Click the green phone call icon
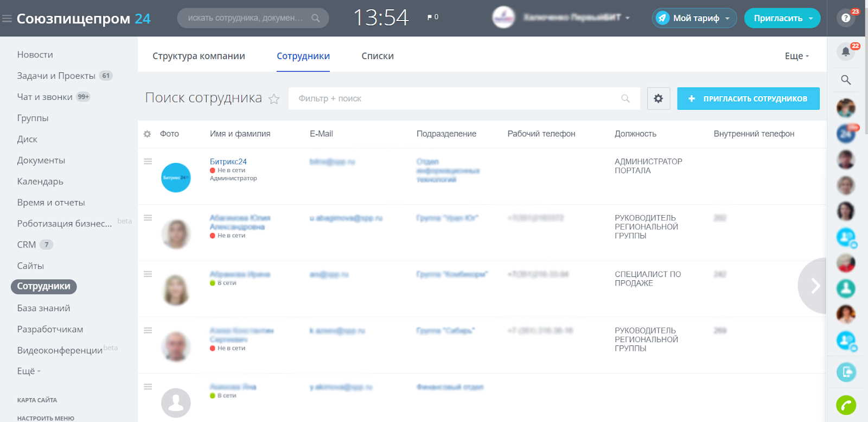The height and width of the screenshot is (422, 868). point(845,405)
